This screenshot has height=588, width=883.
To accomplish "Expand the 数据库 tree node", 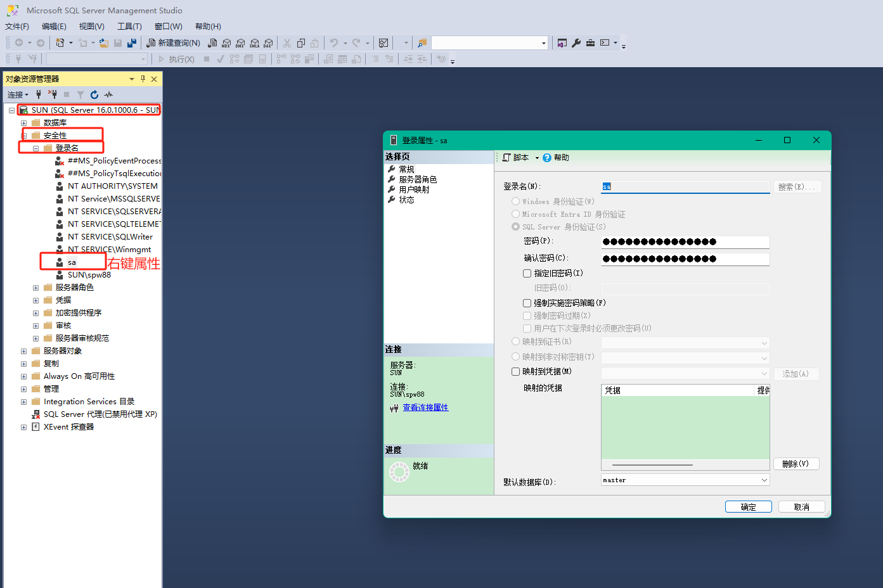I will (23, 122).
